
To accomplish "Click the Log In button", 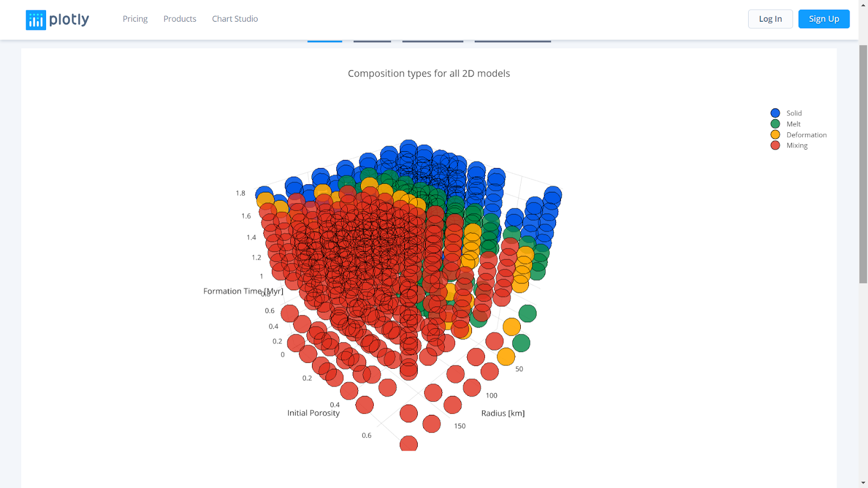I will (770, 18).
